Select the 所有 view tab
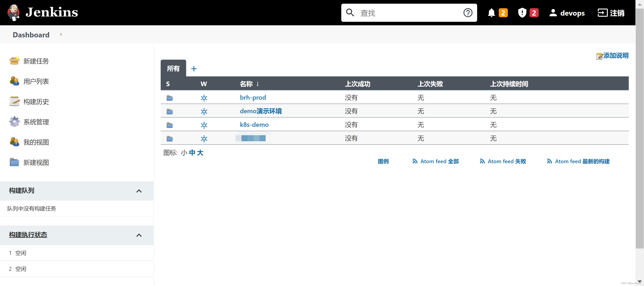This screenshot has height=286, width=644. [x=173, y=68]
